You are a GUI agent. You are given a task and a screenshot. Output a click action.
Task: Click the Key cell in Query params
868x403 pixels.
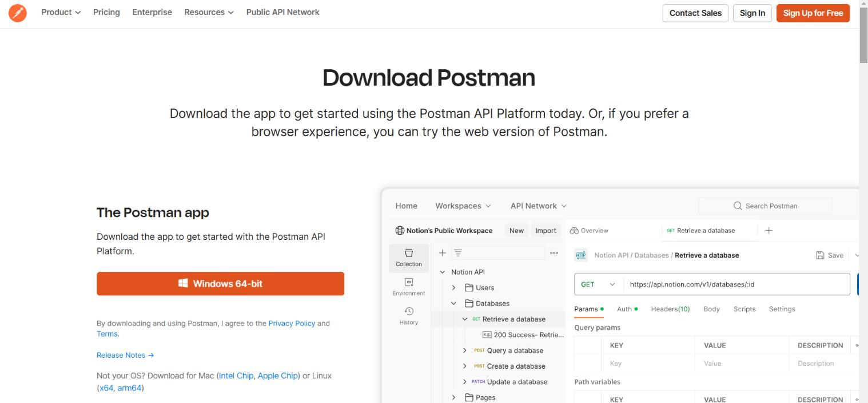(648, 364)
